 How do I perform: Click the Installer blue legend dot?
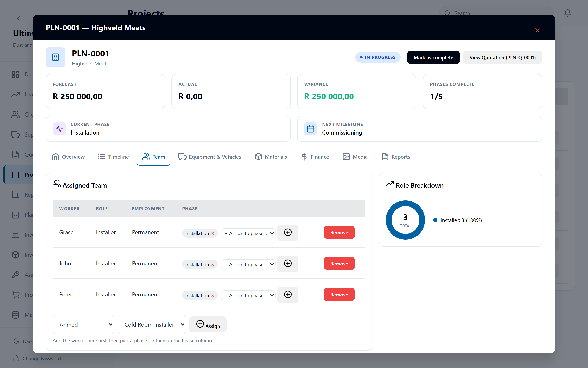tap(435, 220)
